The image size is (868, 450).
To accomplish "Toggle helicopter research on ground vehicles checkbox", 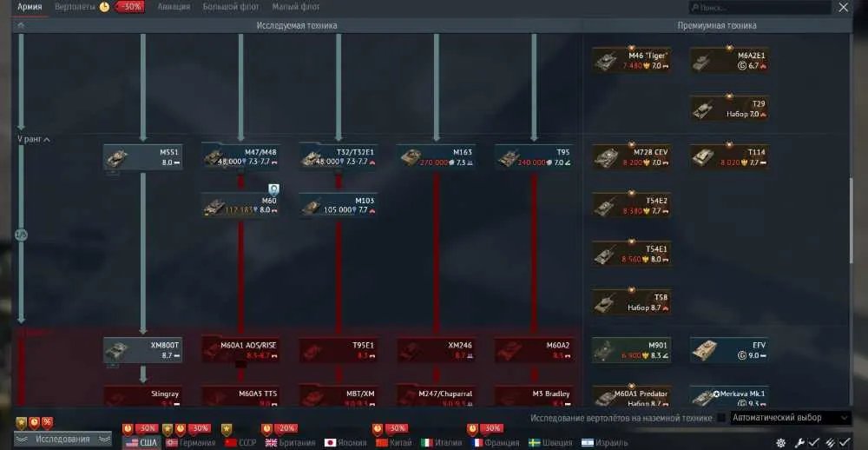I will tap(721, 418).
